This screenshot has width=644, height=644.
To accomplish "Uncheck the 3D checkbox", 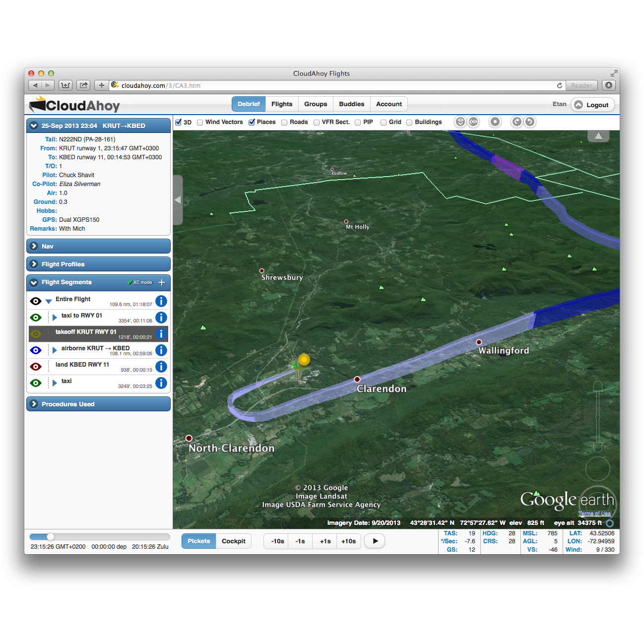I will [x=179, y=122].
